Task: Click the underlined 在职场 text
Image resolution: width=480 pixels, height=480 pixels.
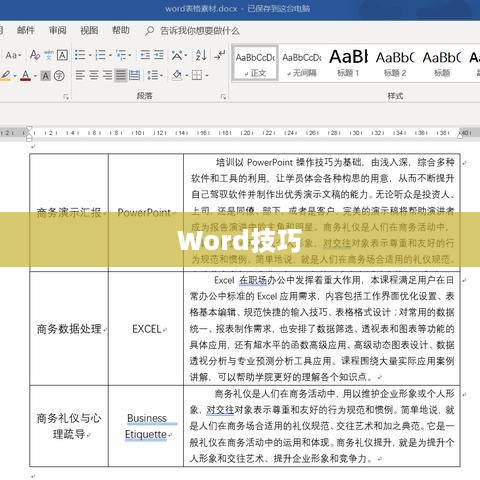Action: 253,280
